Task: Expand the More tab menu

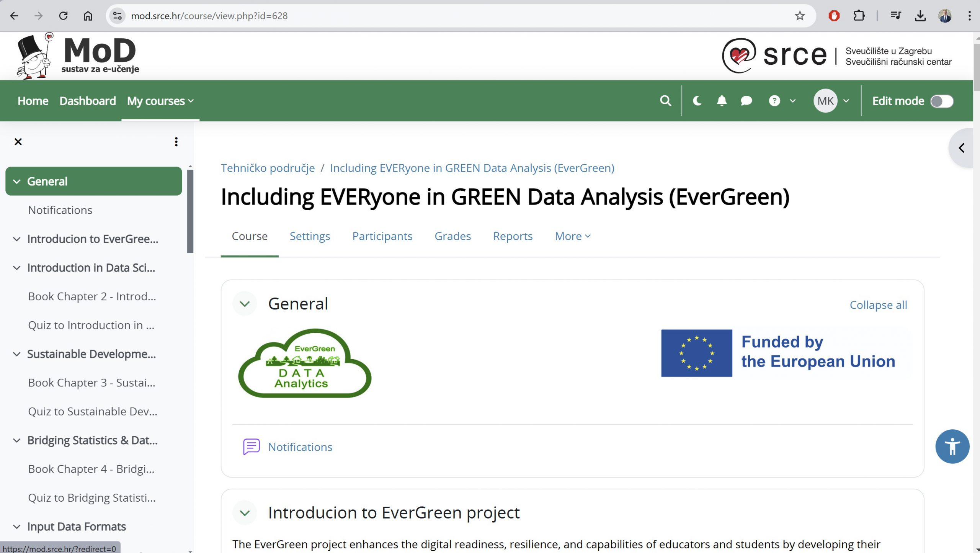Action: click(573, 236)
